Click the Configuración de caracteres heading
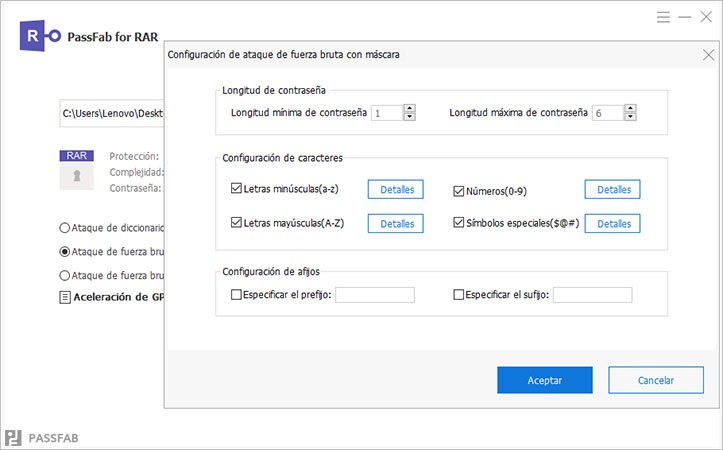This screenshot has height=450, width=723. [282, 158]
